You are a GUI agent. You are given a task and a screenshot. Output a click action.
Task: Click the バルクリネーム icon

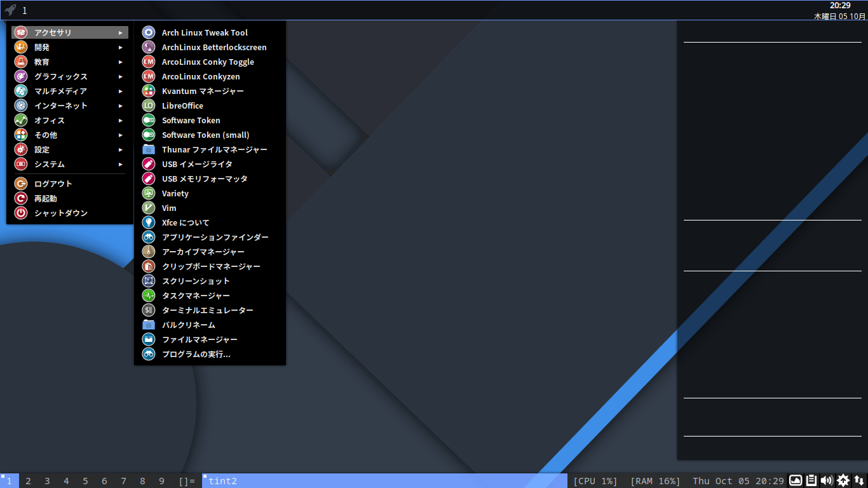(x=149, y=325)
